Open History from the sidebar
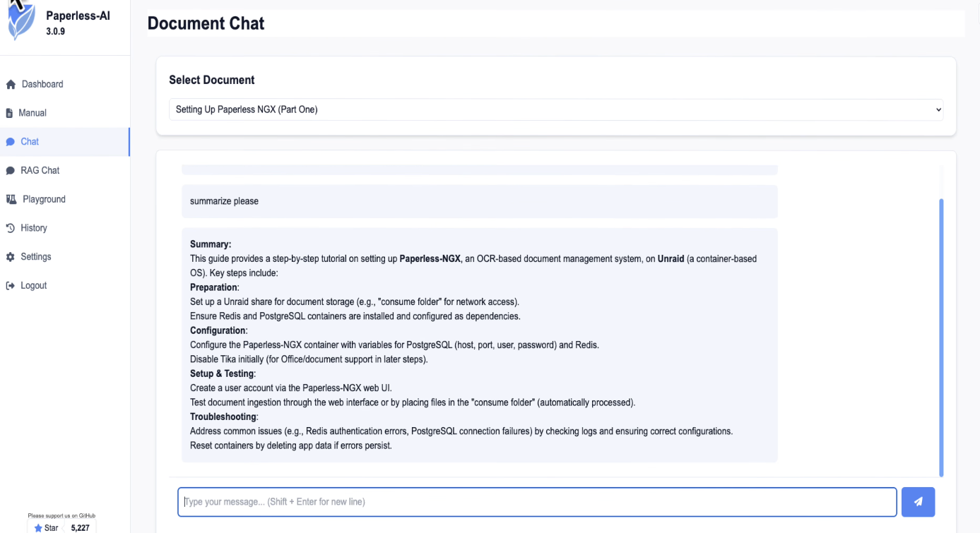 tap(34, 228)
